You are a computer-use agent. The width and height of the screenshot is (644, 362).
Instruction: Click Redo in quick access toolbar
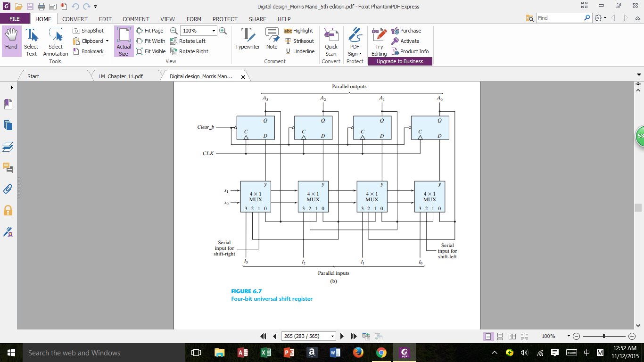click(x=86, y=7)
